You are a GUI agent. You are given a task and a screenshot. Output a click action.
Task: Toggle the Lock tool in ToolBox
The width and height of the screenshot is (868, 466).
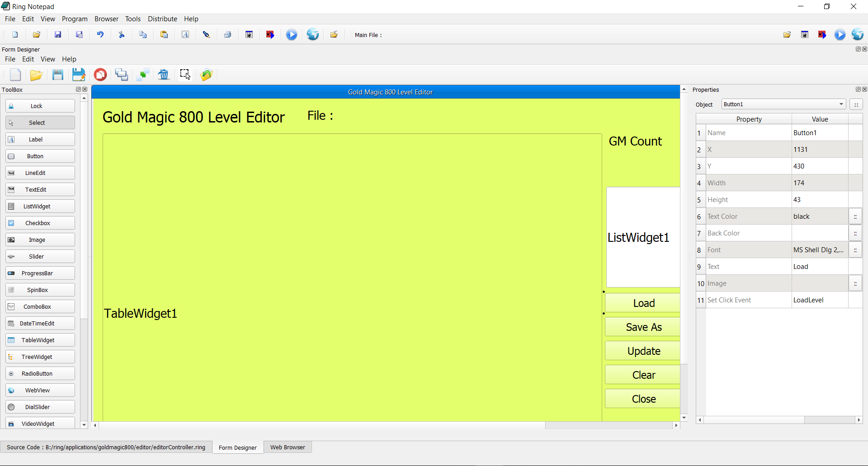40,106
